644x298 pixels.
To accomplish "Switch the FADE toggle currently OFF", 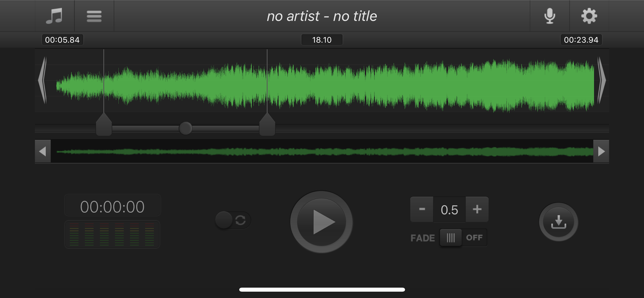I will 463,237.
